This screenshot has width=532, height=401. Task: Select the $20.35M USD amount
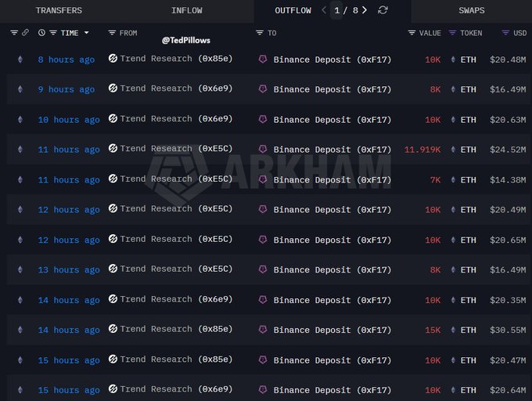[x=508, y=300]
